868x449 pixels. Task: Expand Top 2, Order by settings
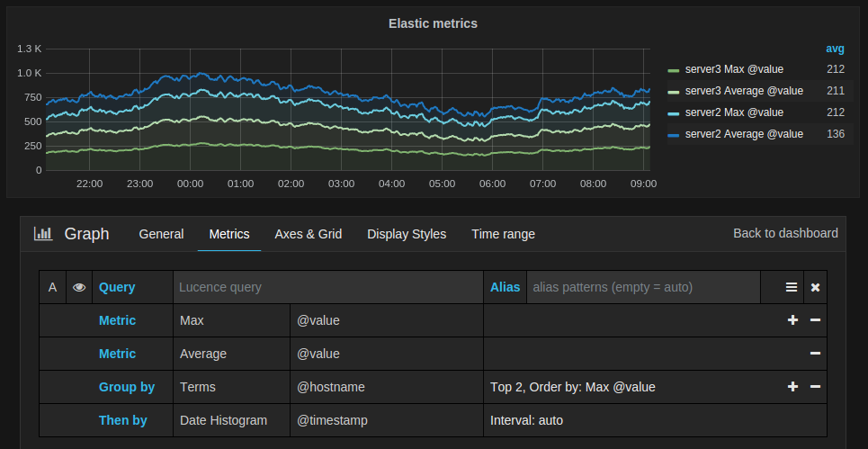[572, 387]
